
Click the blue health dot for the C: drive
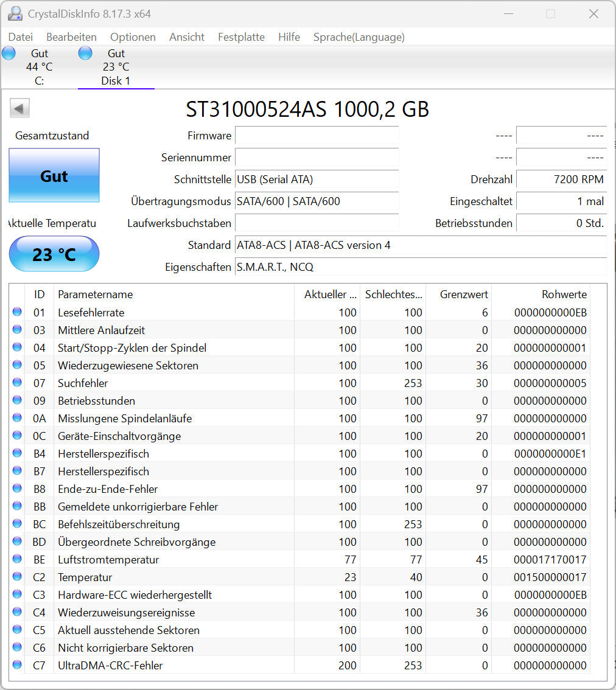8,53
